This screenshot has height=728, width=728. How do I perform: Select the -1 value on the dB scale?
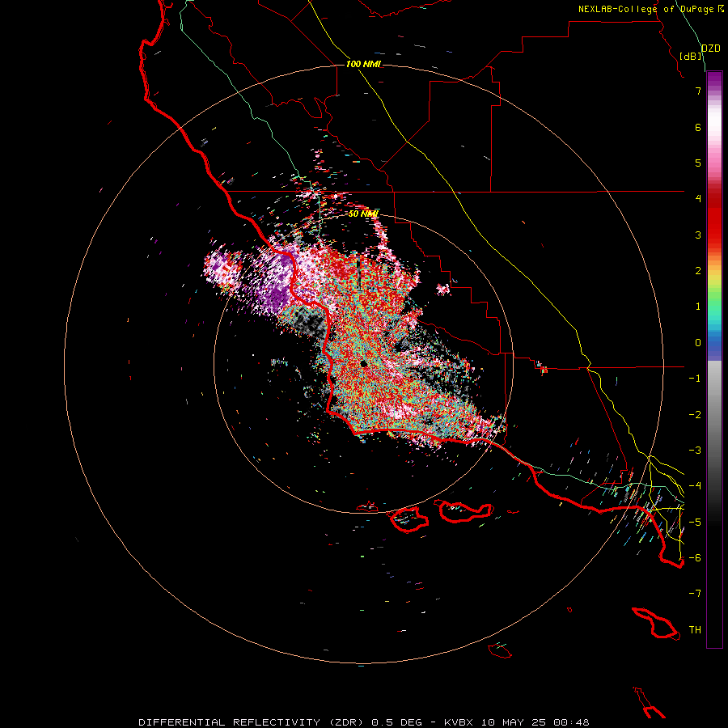coord(695,379)
